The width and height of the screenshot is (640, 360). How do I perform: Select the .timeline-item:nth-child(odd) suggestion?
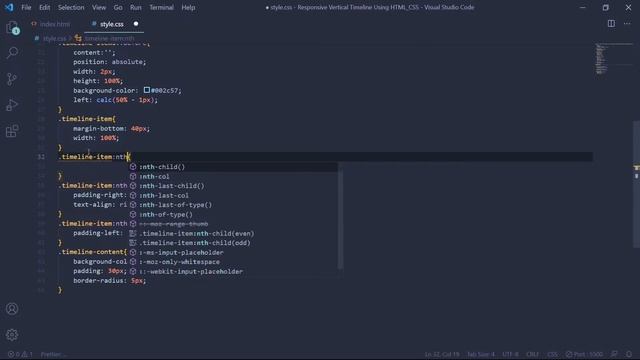(233, 242)
